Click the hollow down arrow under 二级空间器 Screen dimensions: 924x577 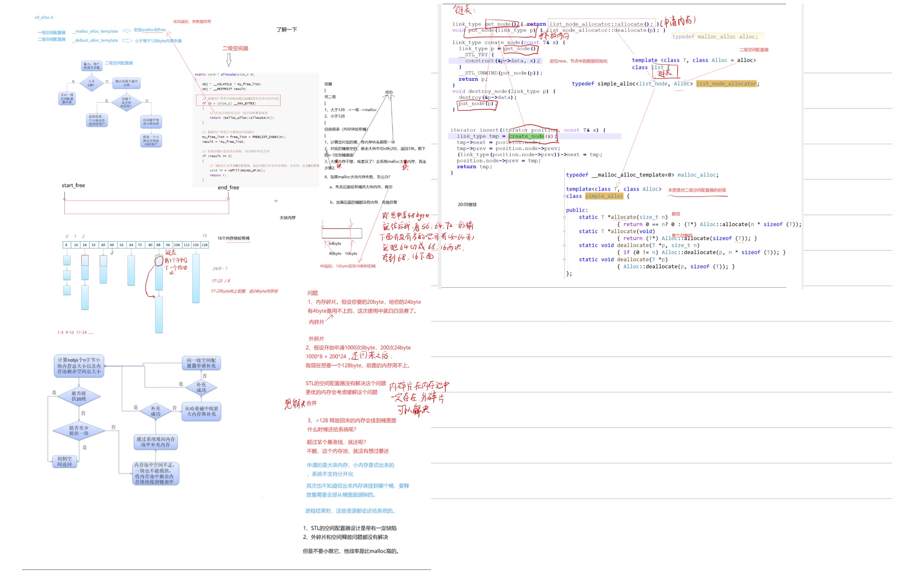click(x=229, y=60)
